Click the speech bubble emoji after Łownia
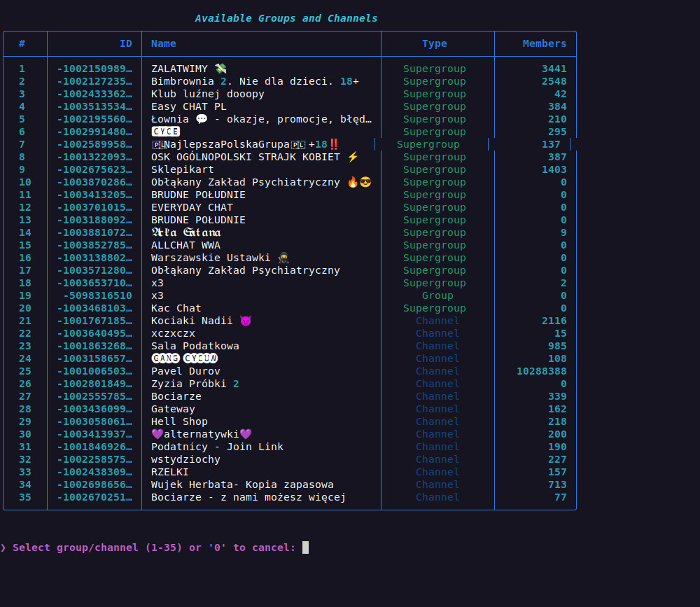The width and height of the screenshot is (700, 607). [x=202, y=119]
